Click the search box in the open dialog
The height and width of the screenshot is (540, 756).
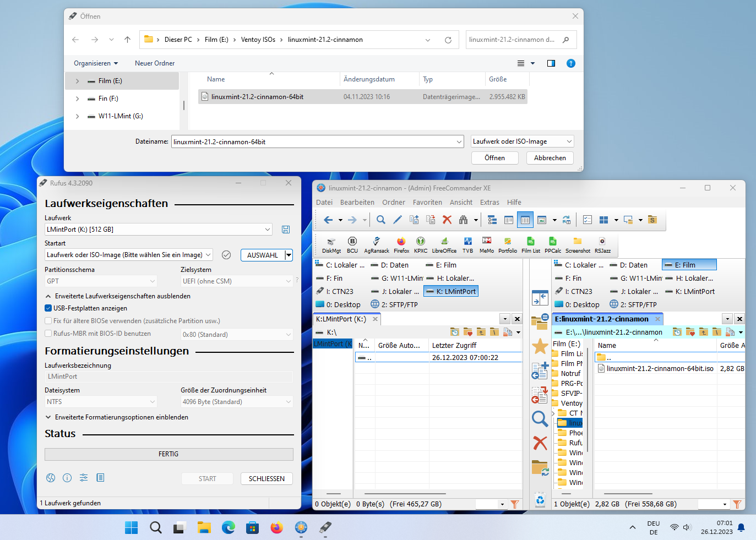coord(521,40)
